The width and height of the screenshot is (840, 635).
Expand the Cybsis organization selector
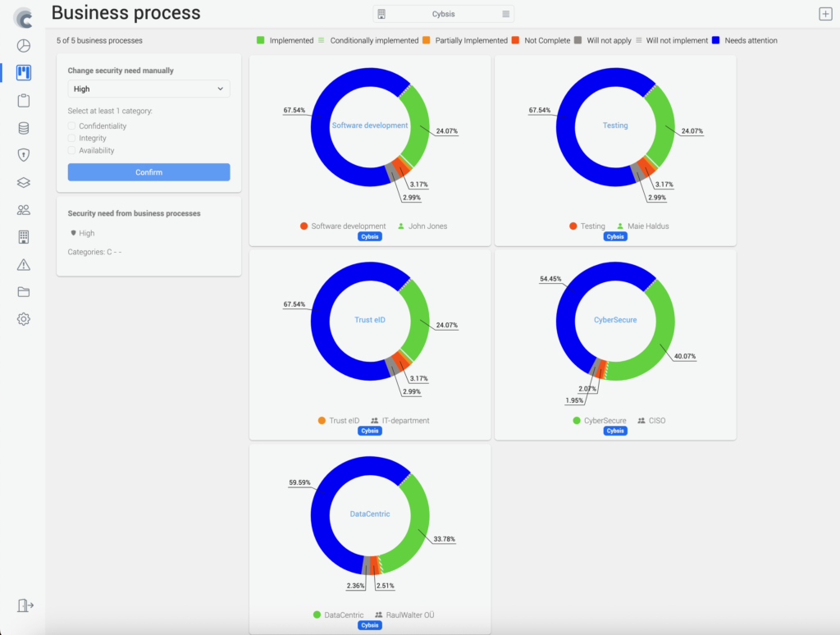point(444,14)
